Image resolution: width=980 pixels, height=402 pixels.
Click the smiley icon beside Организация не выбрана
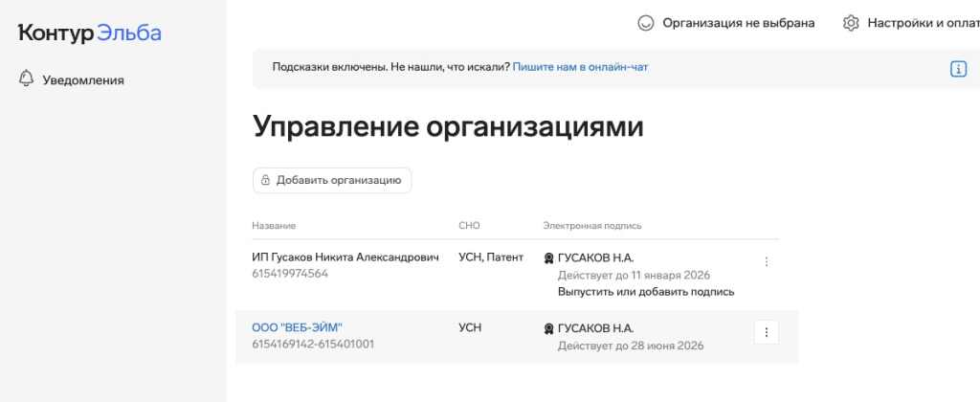(646, 23)
